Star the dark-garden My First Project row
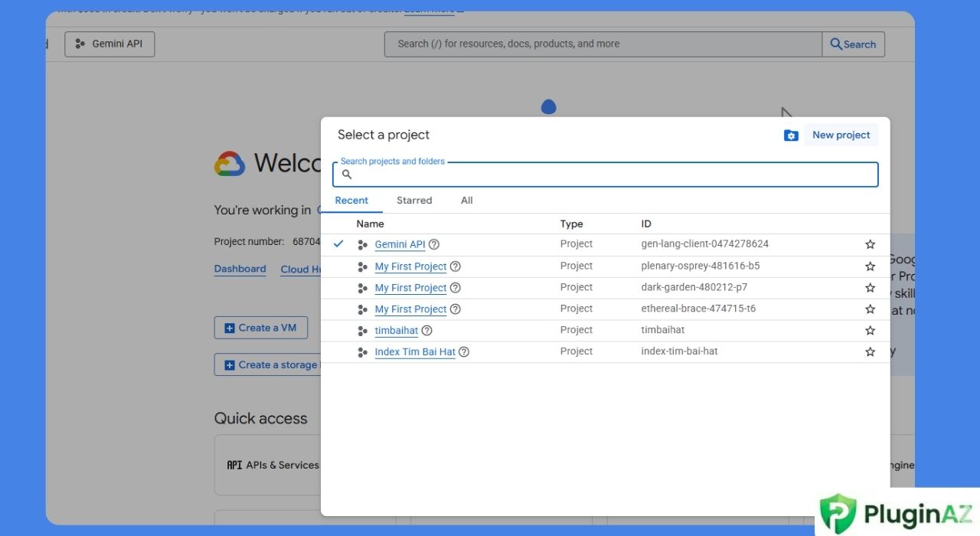980x536 pixels. point(870,287)
